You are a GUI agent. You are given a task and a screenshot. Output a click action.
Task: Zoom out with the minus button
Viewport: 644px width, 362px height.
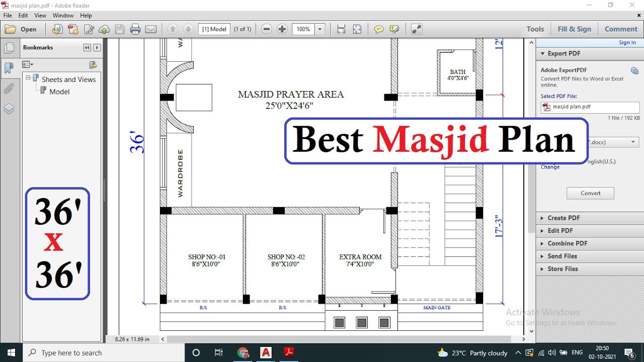pos(267,29)
